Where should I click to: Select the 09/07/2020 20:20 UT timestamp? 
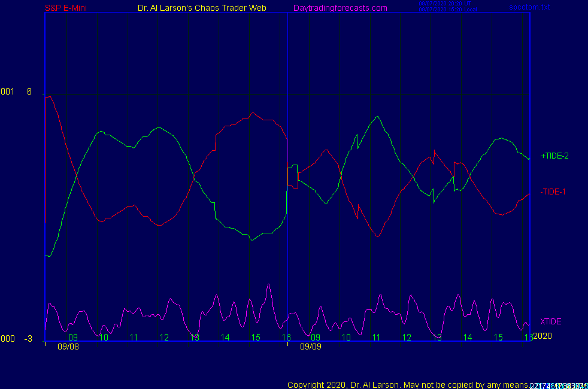(445, 4)
